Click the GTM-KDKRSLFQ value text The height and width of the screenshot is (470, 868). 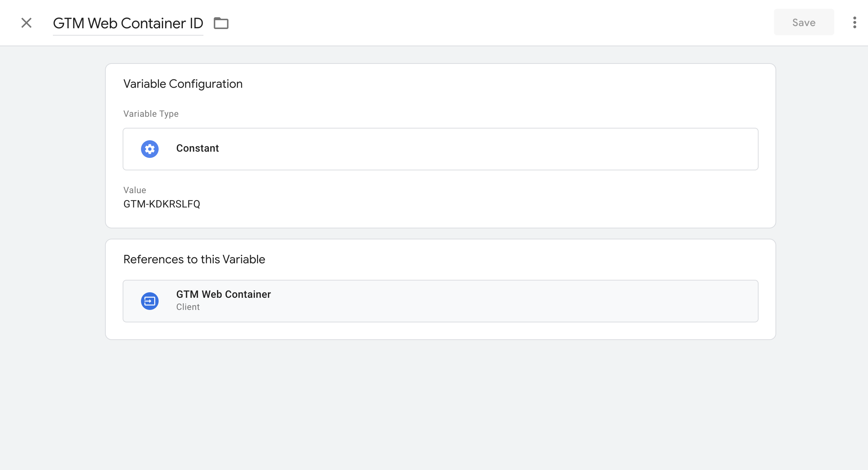(162, 204)
